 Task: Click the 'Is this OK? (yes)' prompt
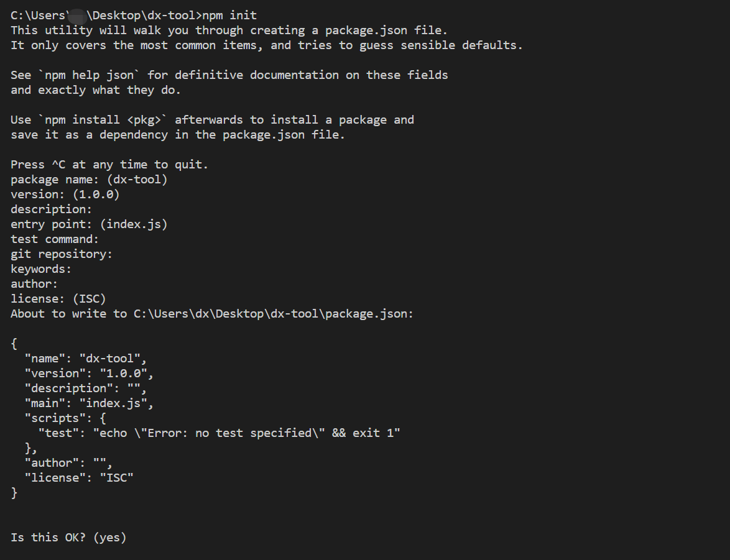click(68, 537)
